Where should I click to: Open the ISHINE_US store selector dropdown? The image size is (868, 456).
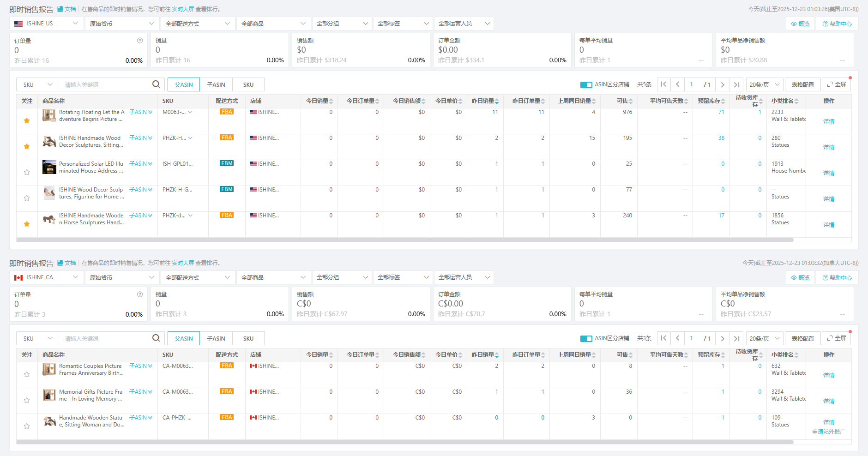pyautogui.click(x=46, y=24)
